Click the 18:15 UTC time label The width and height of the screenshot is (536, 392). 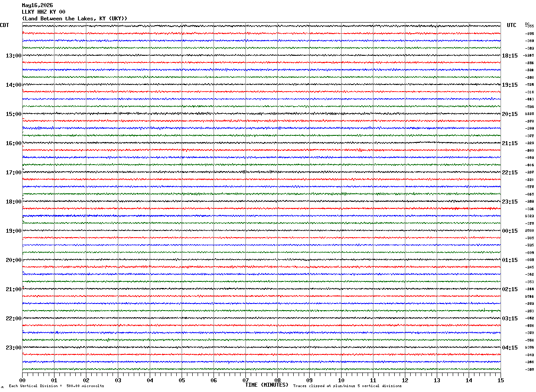tap(509, 56)
